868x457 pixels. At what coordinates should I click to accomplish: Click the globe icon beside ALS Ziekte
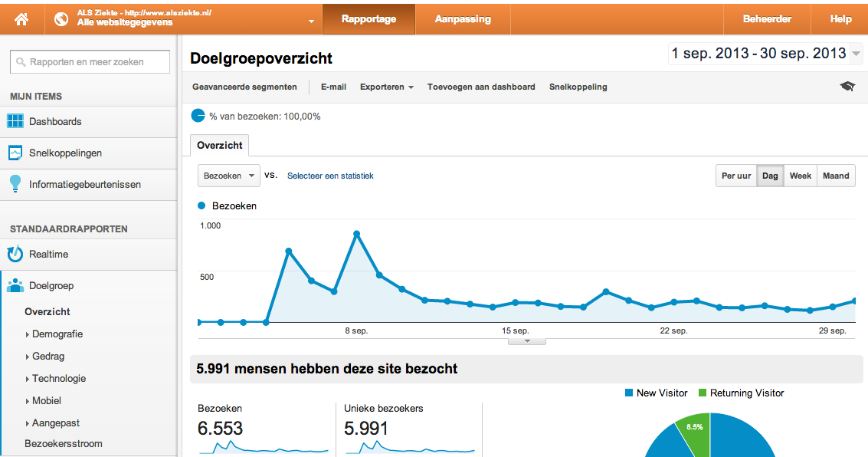point(61,19)
